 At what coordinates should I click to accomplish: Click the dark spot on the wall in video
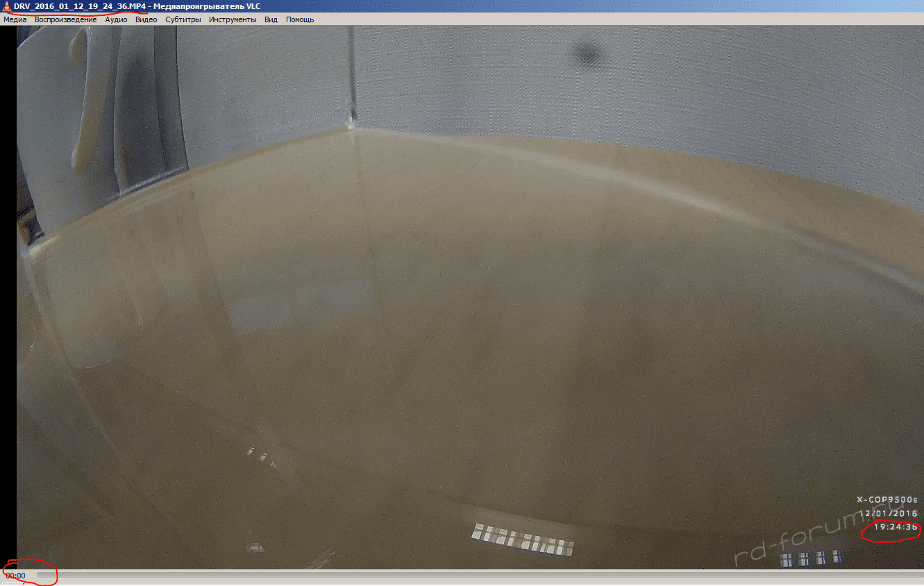(587, 52)
